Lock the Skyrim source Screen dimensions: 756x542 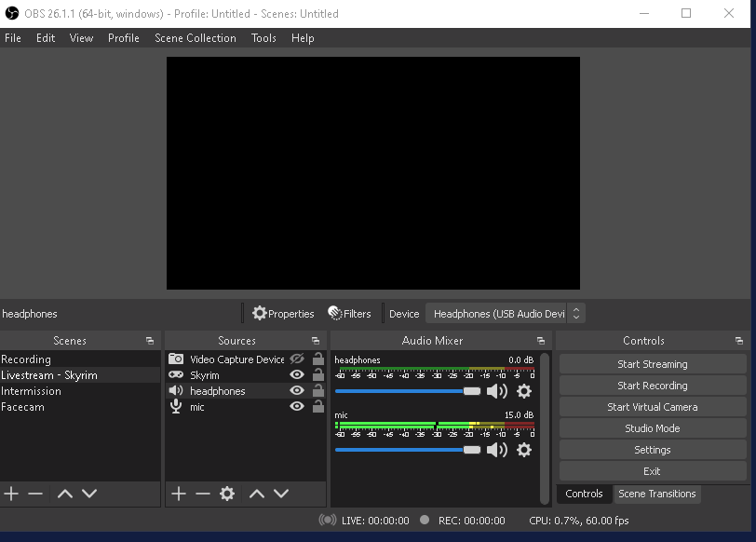tap(318, 374)
